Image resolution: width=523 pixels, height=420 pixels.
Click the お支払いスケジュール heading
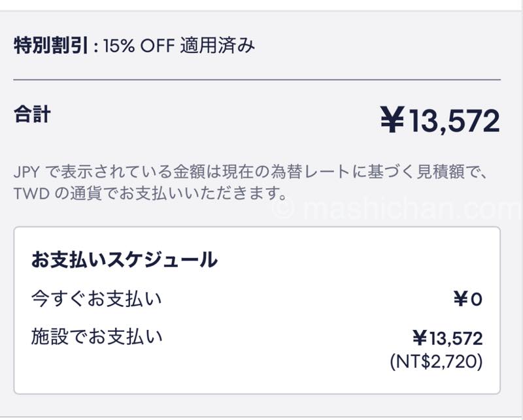(x=124, y=259)
